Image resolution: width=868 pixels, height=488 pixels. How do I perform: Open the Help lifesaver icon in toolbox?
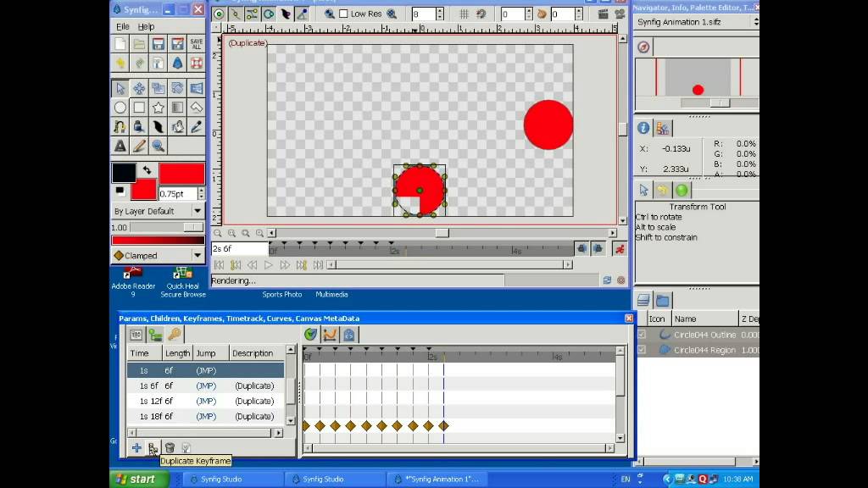point(197,63)
